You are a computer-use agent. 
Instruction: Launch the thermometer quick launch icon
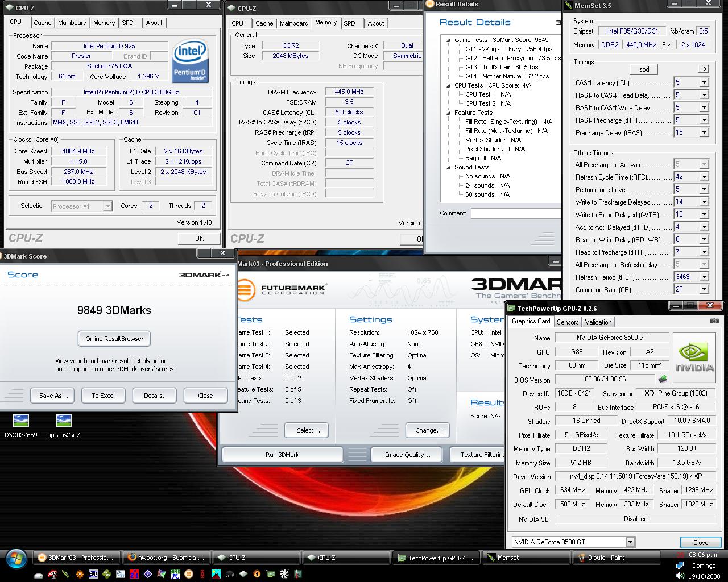[x=297, y=574]
